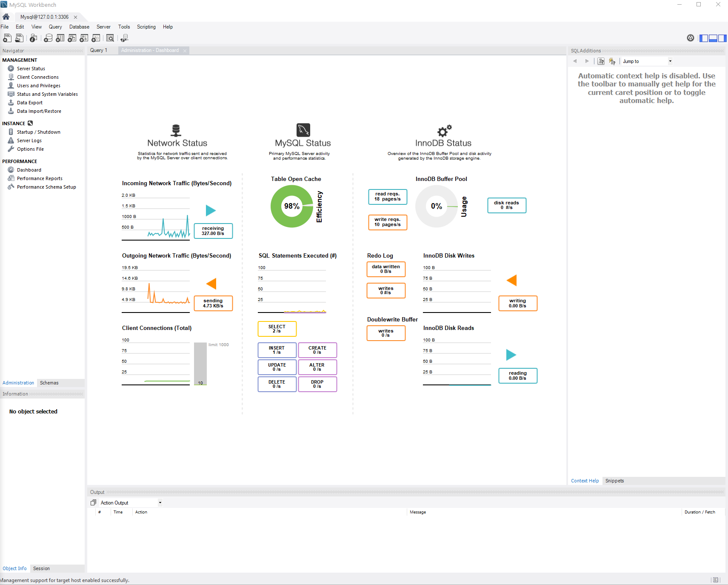This screenshot has height=585, width=728.
Task: Switch to the Snippets tab
Action: pos(614,481)
